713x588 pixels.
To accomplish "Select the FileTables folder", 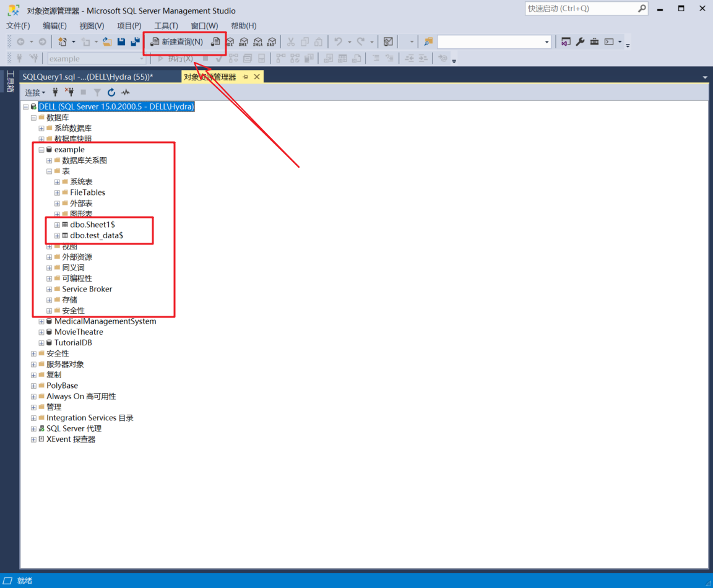I will coord(88,193).
